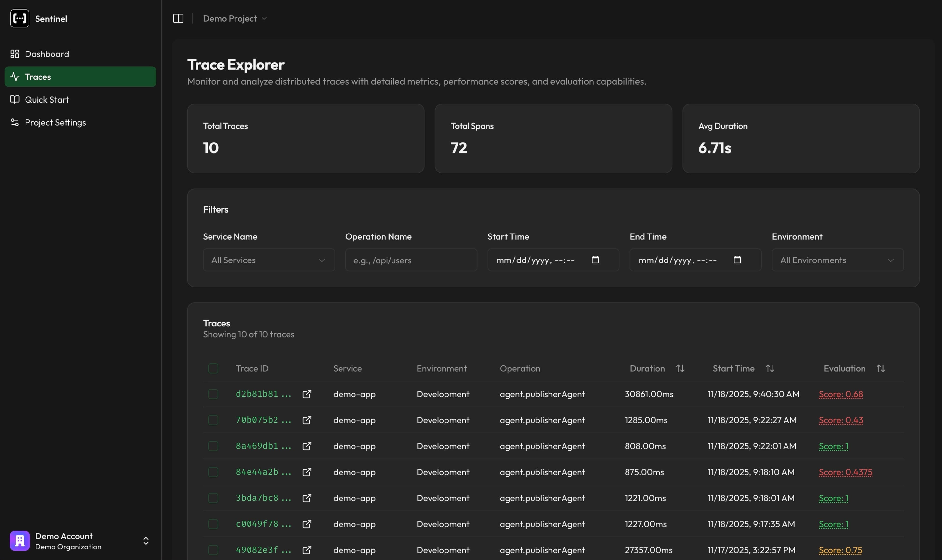Open the Demo Project switcher
Viewport: 942px width, 560px height.
(235, 18)
